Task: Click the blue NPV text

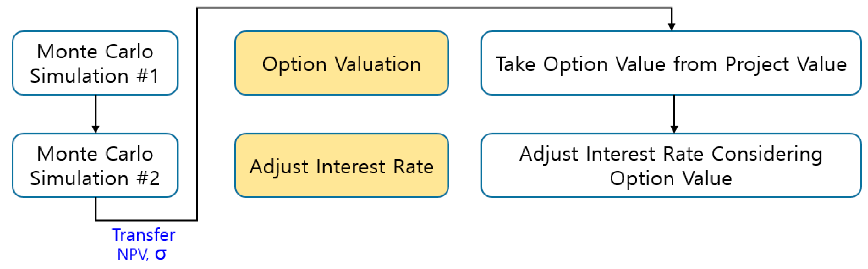Action: tap(132, 254)
